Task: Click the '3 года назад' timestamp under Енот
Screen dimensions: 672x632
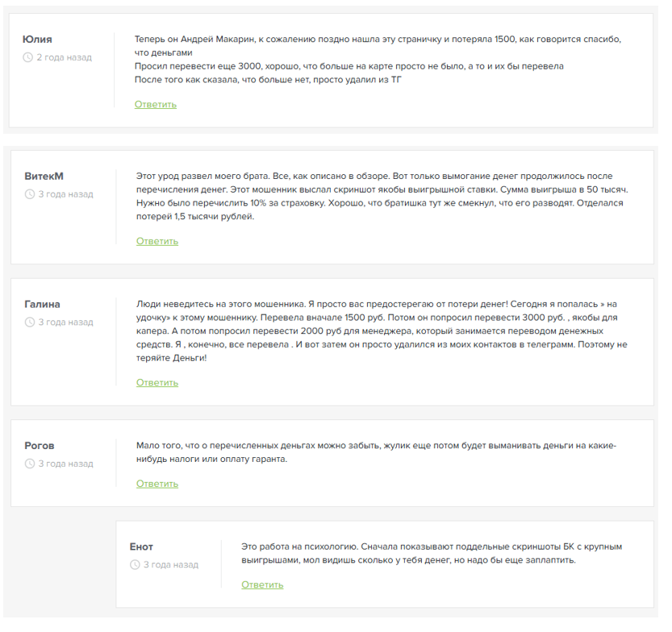Action: tap(170, 565)
